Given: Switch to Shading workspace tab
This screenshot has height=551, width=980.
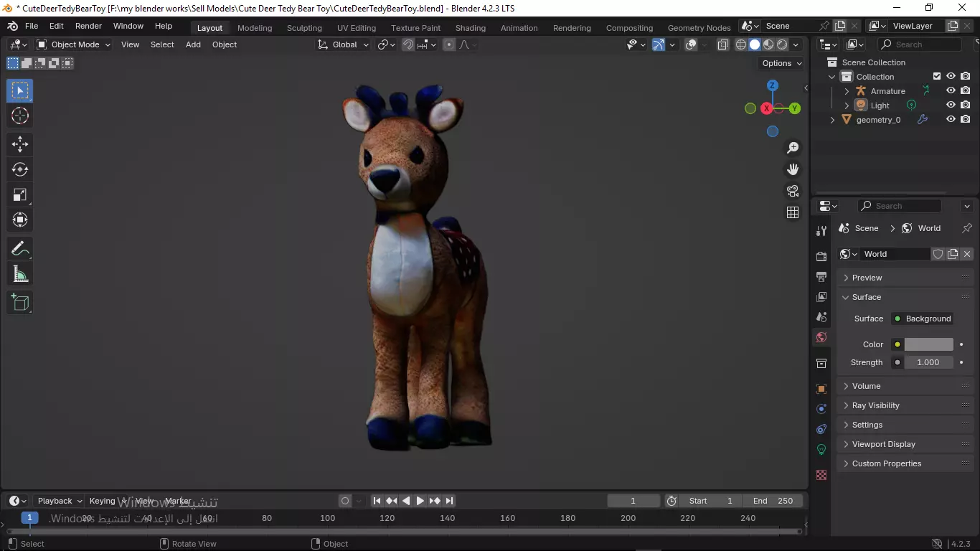Looking at the screenshot, I should coord(471,28).
